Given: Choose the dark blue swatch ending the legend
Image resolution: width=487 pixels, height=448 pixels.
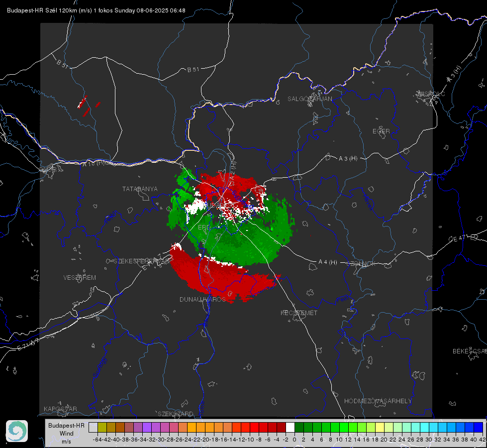Looking at the screenshot, I should (x=479, y=427).
